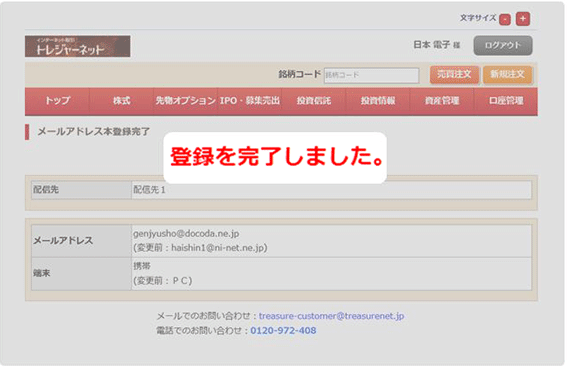
Task: Click the 携帯 terminal value
Action: click(142, 266)
